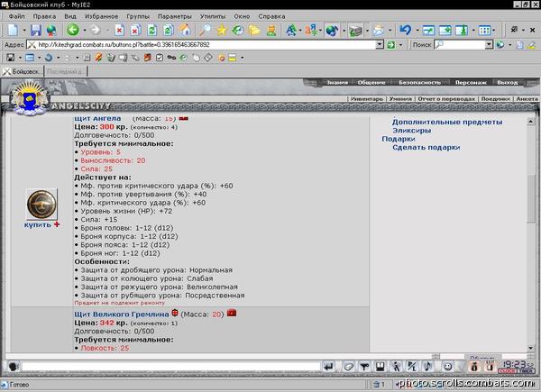Open the Сделать подарки link
The width and height of the screenshot is (541, 392).
coord(426,147)
